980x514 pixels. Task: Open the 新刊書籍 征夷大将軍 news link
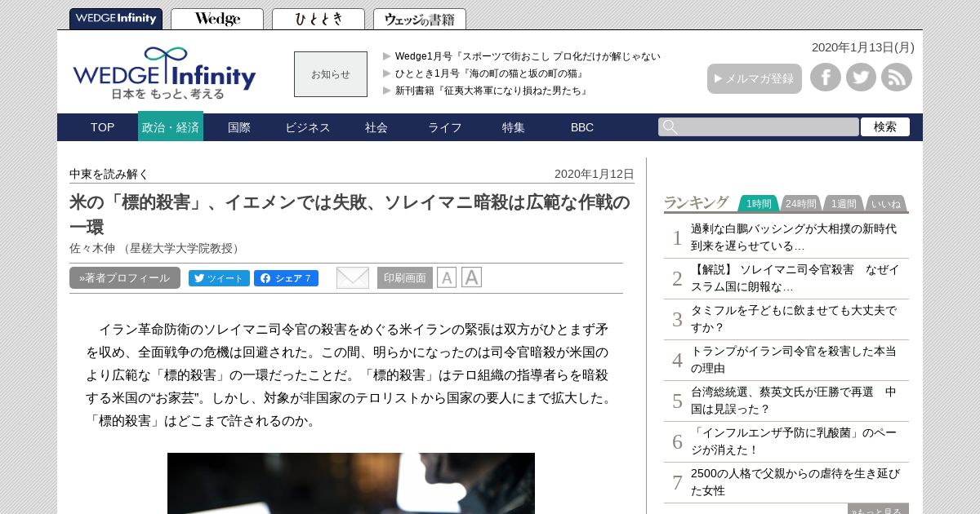(x=492, y=91)
